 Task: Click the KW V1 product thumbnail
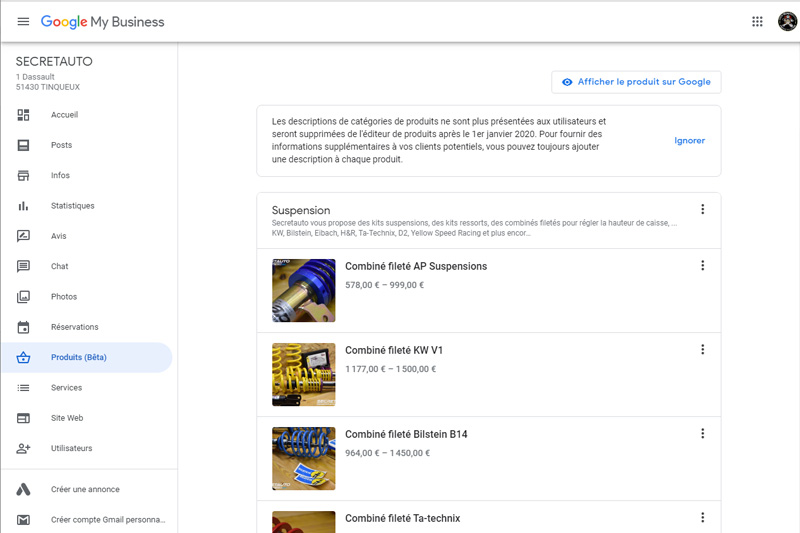click(x=304, y=374)
